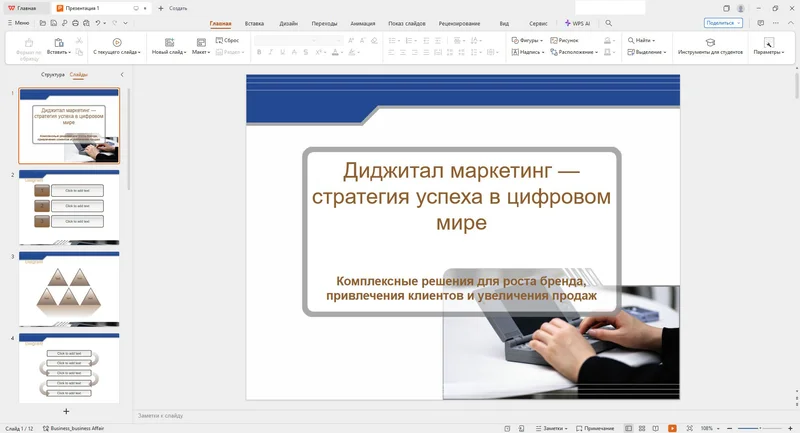Open the Вид tab
The image size is (800, 433).
point(504,23)
